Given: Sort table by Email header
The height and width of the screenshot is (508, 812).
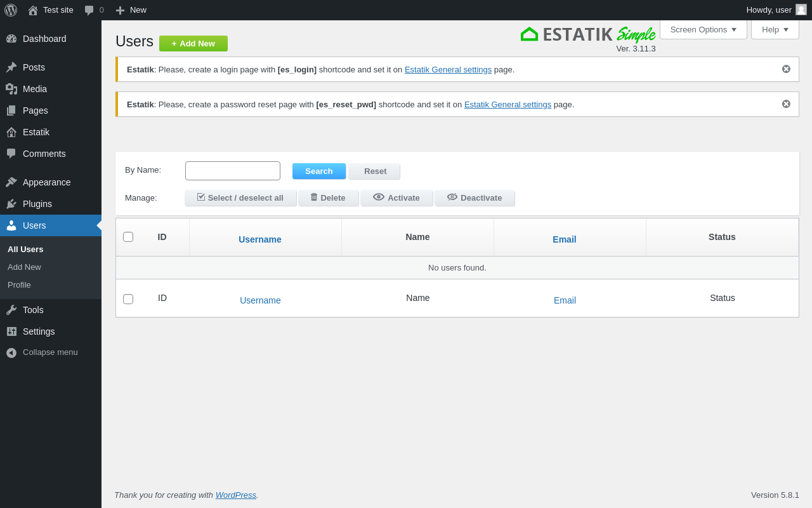Looking at the screenshot, I should tap(565, 239).
